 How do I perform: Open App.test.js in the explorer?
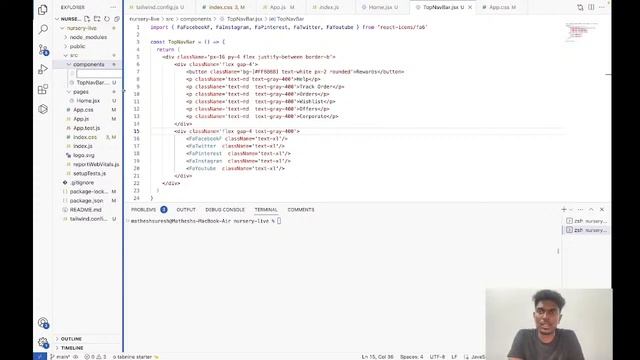[x=87, y=128]
